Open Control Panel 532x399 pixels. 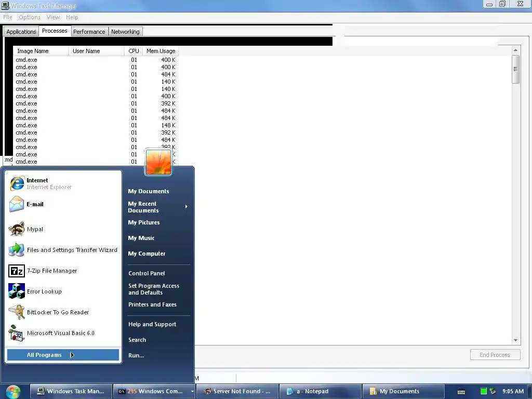pyautogui.click(x=147, y=273)
